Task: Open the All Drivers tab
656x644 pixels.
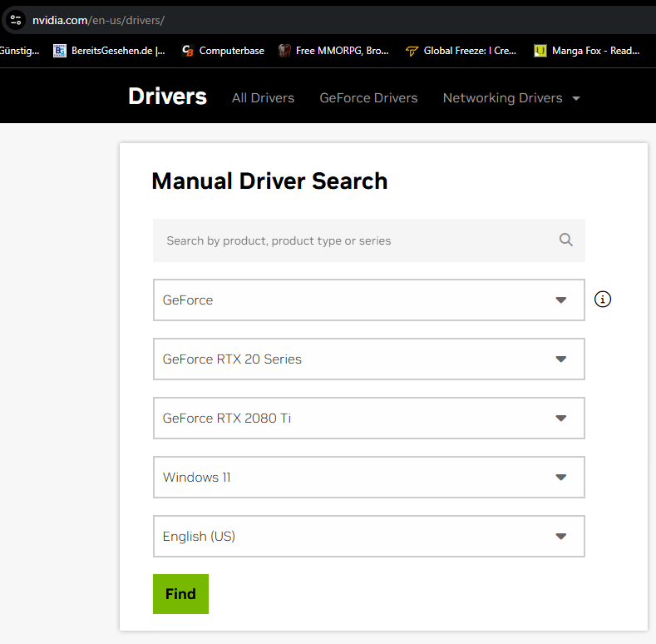Action: click(x=264, y=98)
